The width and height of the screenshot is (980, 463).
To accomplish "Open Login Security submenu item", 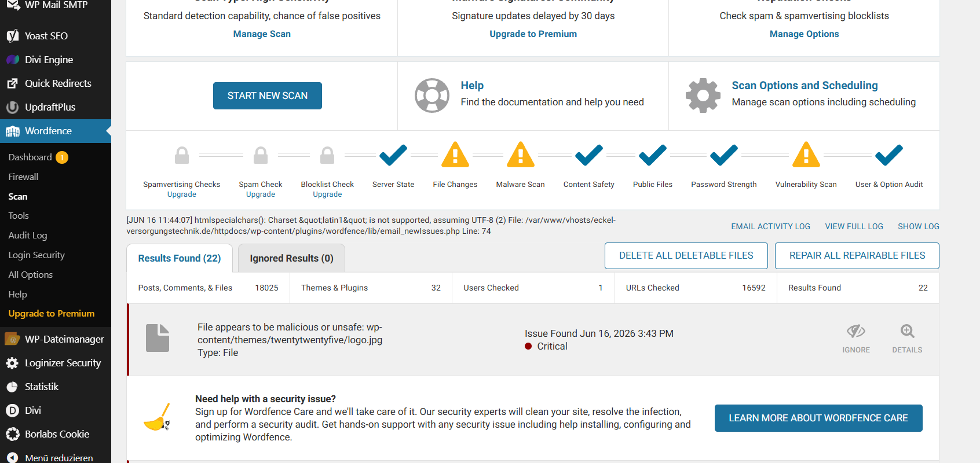I will 36,255.
